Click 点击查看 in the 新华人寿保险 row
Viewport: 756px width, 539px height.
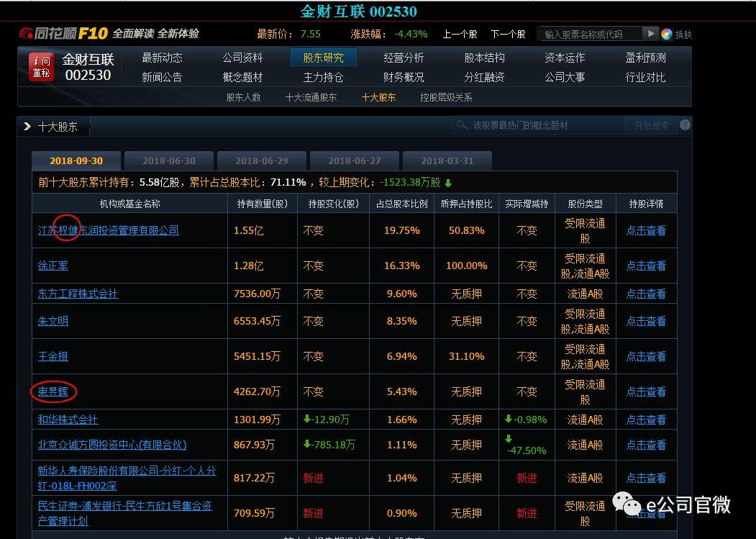click(x=646, y=479)
